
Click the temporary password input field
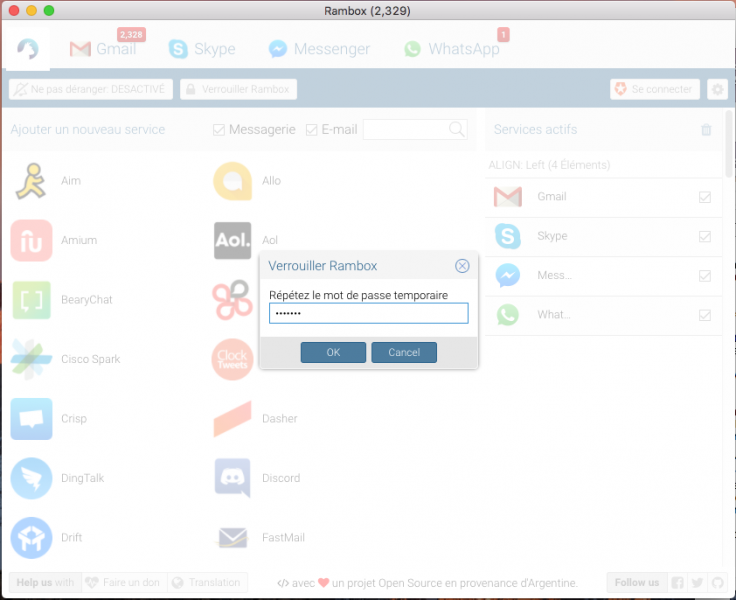coord(368,313)
